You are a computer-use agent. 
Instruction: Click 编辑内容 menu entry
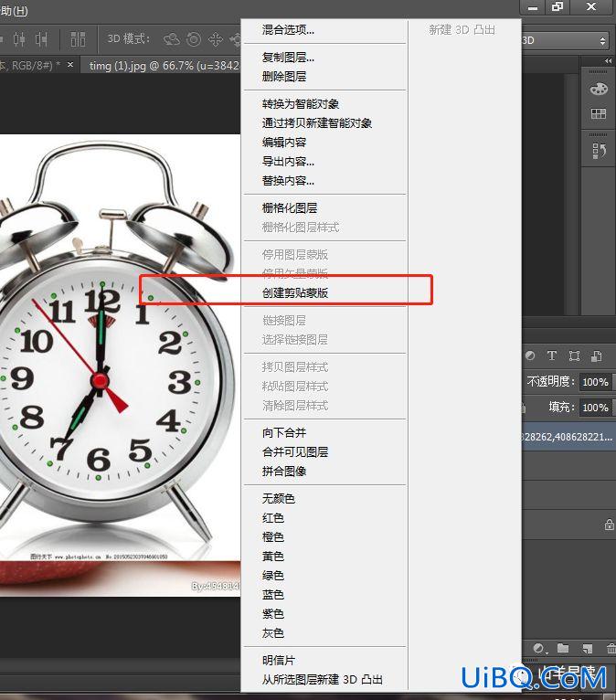tap(324, 143)
